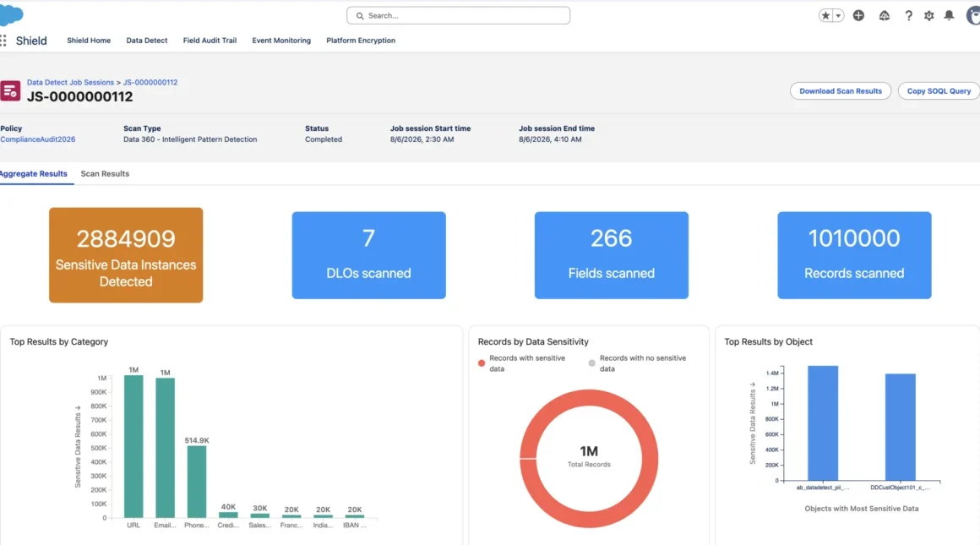Click the DLOs scanned tile
Viewport: 980px width, 545px height.
[368, 255]
